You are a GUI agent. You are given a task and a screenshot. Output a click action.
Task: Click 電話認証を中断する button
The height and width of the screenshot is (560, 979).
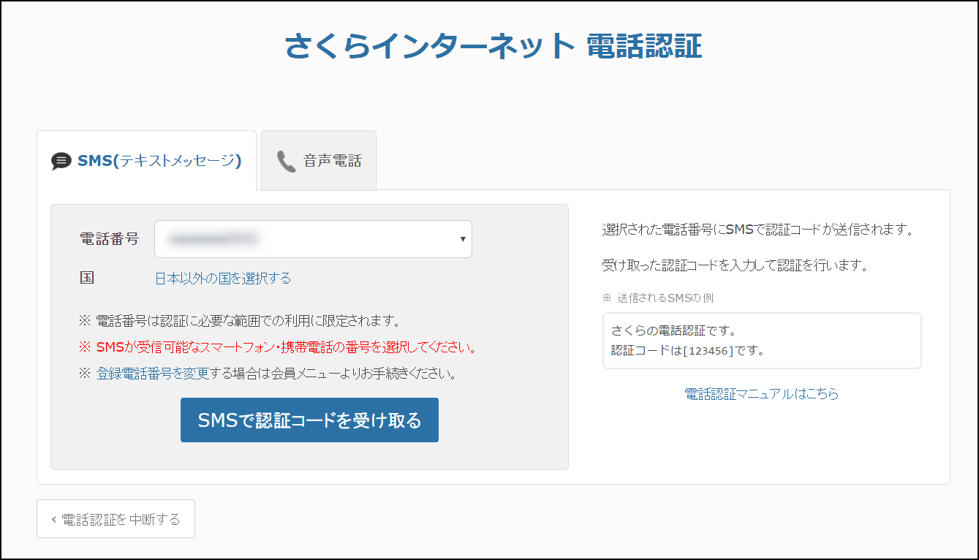(x=116, y=519)
